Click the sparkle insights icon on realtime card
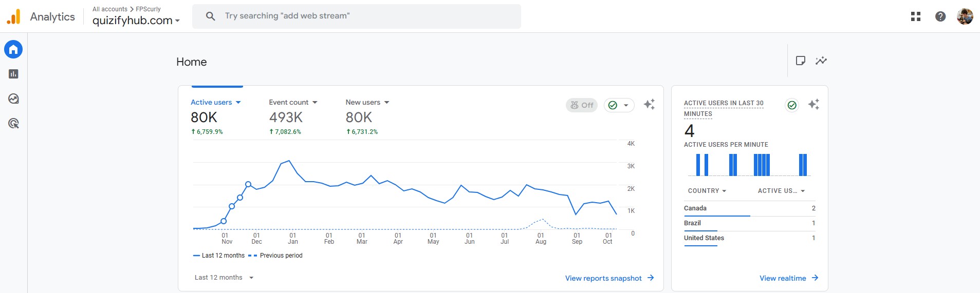 (x=813, y=105)
